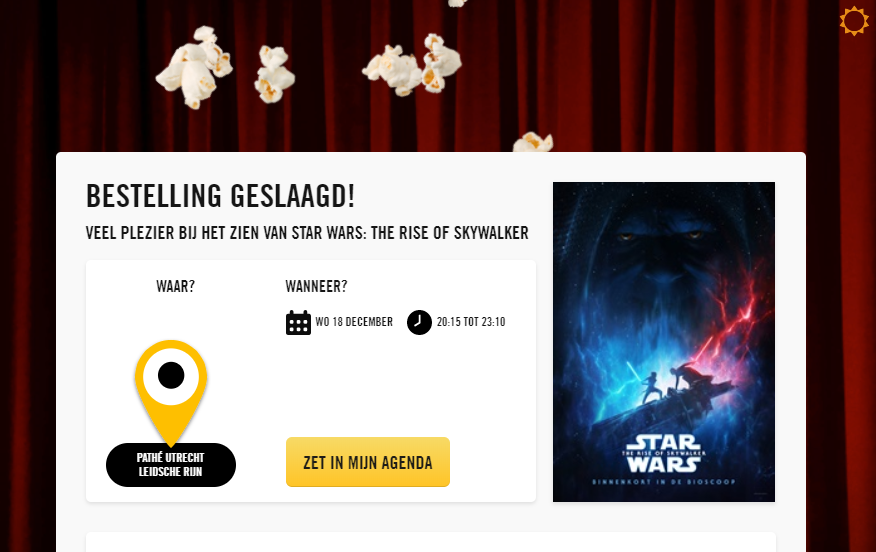Click the yellow location pin icon
Screen dimensions: 876x552
coord(171,393)
